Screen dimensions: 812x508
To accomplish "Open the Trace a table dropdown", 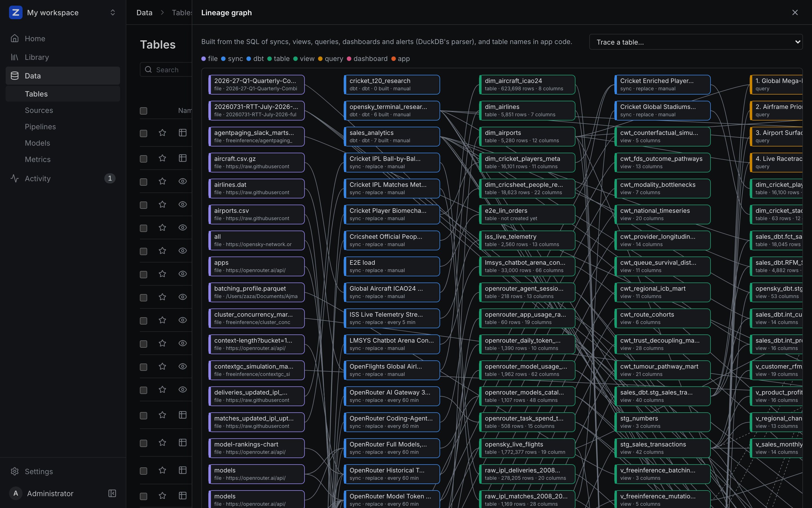I will pos(696,42).
